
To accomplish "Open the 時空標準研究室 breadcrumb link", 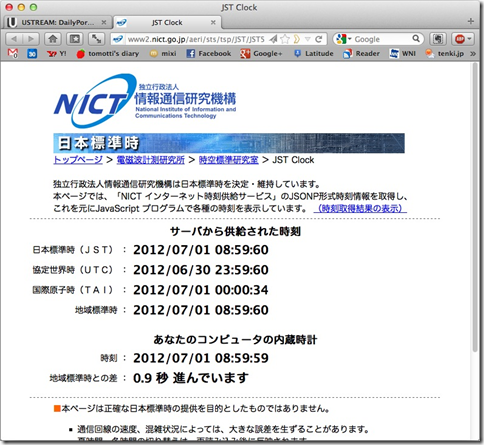I will (x=228, y=160).
